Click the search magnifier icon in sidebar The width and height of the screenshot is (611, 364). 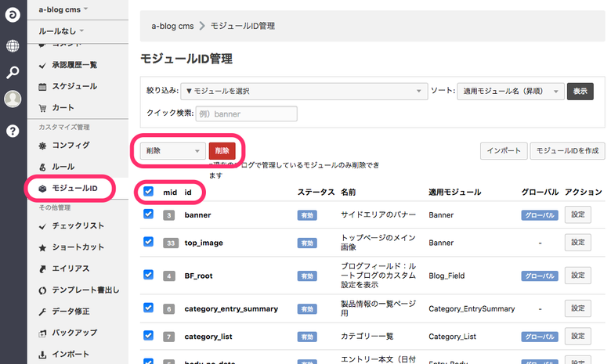coord(13,73)
